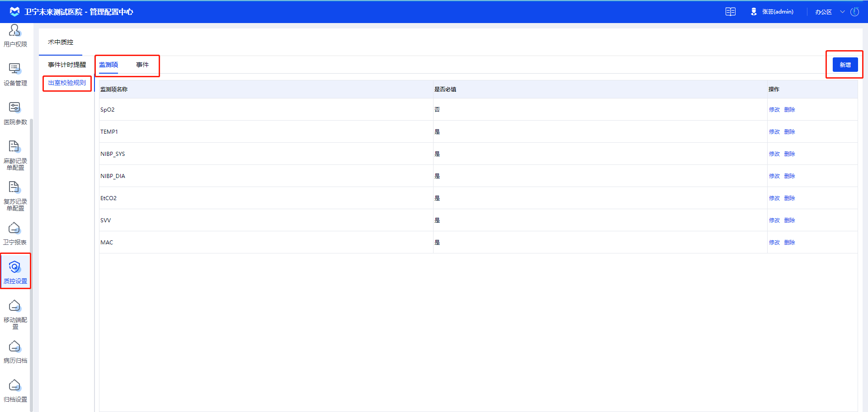
Task: Click the power logout icon
Action: pos(854,12)
